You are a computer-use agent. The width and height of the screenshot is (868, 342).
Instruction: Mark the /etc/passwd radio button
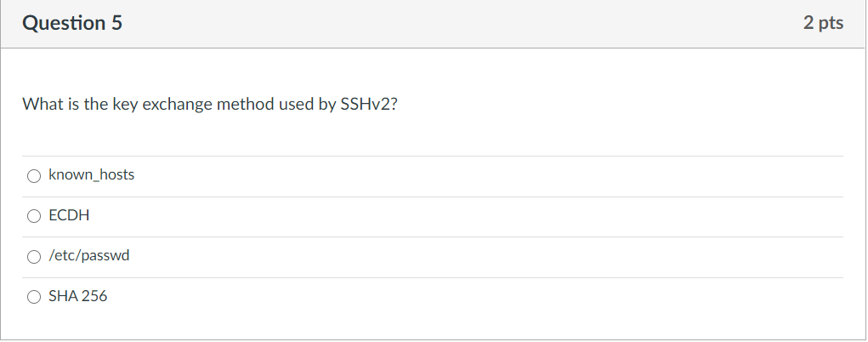tap(34, 257)
